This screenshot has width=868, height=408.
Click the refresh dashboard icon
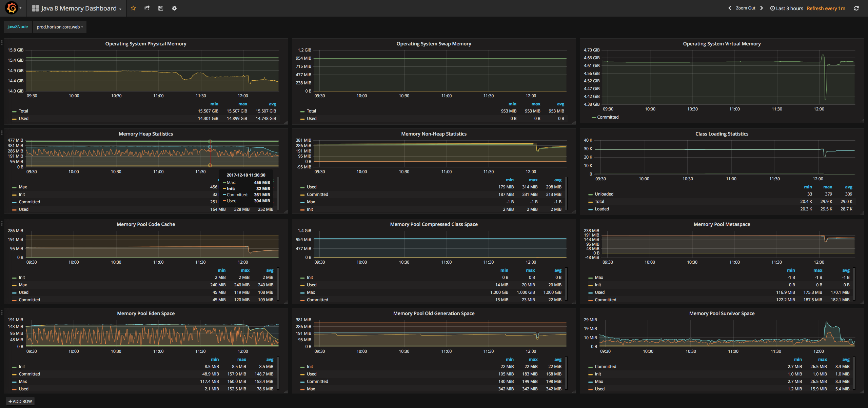856,8
